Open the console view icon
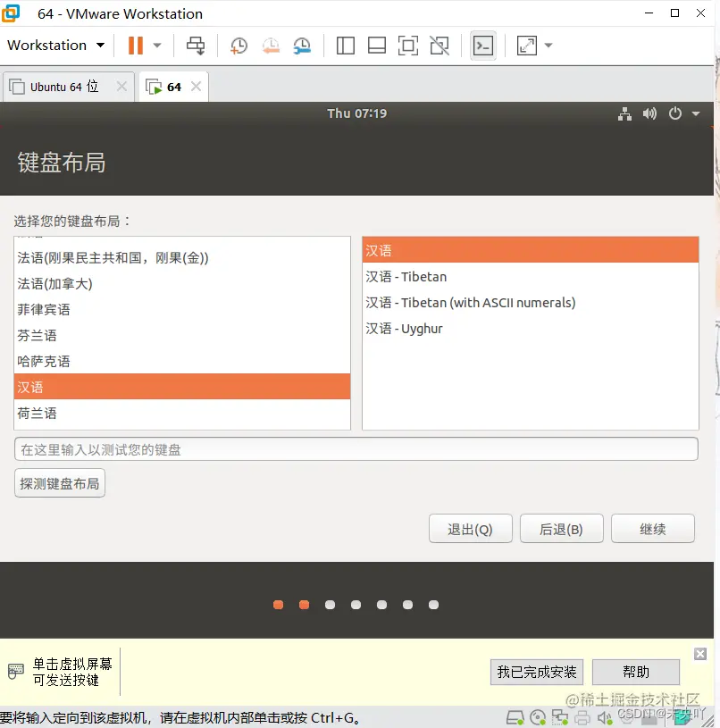Screen dimensions: 720x728 [x=483, y=46]
